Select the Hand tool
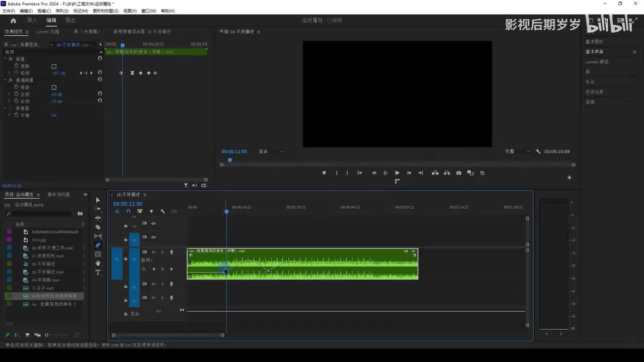 point(98,263)
